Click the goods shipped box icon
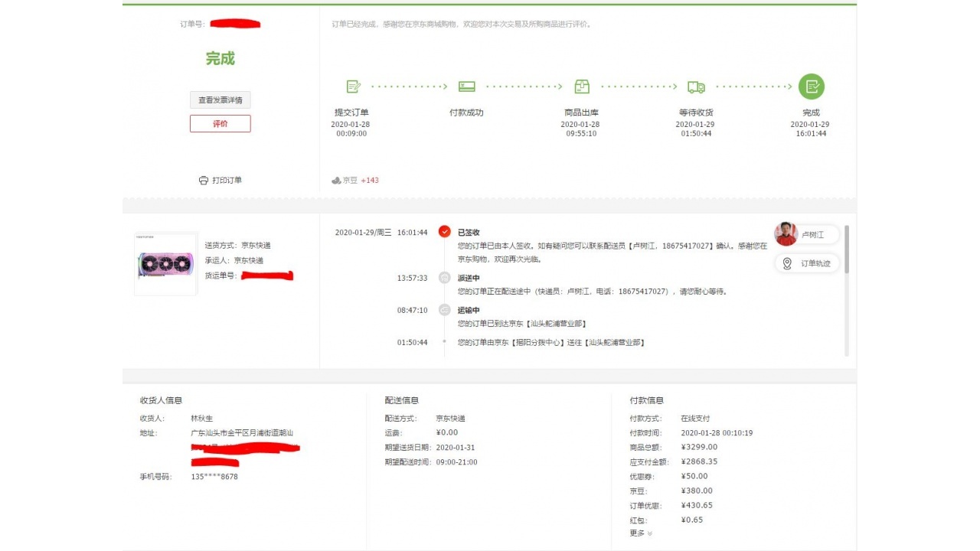 pos(582,86)
